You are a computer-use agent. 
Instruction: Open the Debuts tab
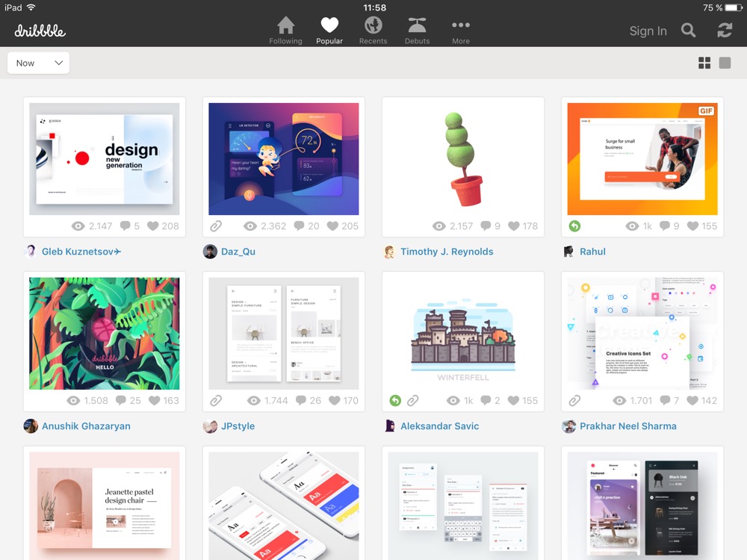tap(417, 31)
